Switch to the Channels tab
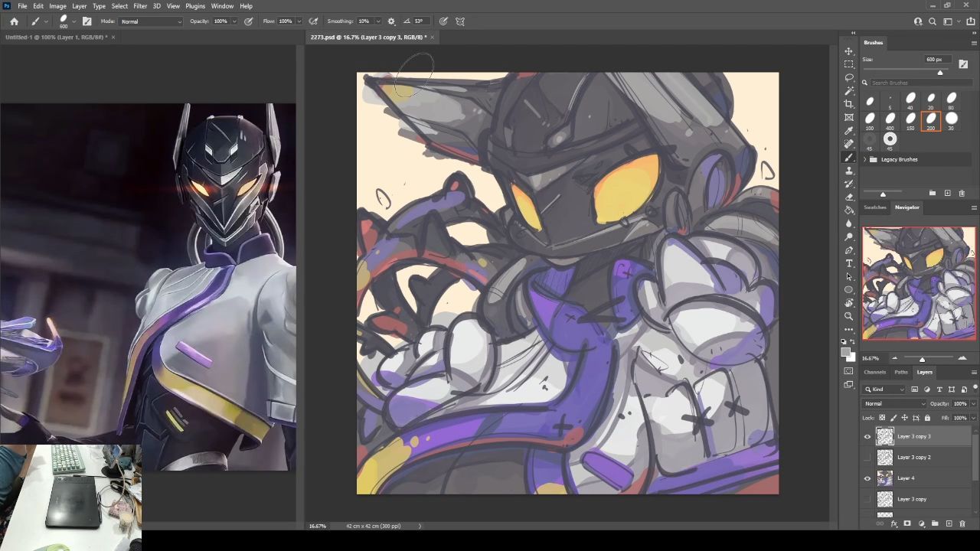This screenshot has width=980, height=551. [x=874, y=373]
